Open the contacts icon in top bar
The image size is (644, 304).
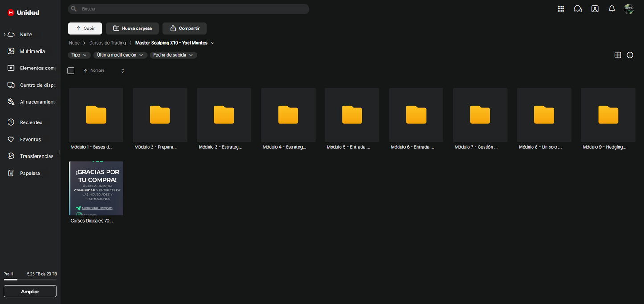click(x=595, y=9)
